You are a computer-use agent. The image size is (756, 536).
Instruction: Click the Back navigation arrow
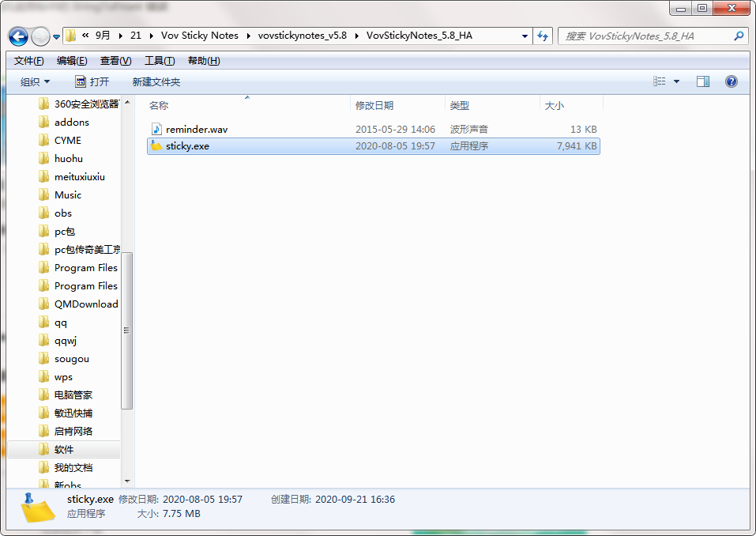18,36
